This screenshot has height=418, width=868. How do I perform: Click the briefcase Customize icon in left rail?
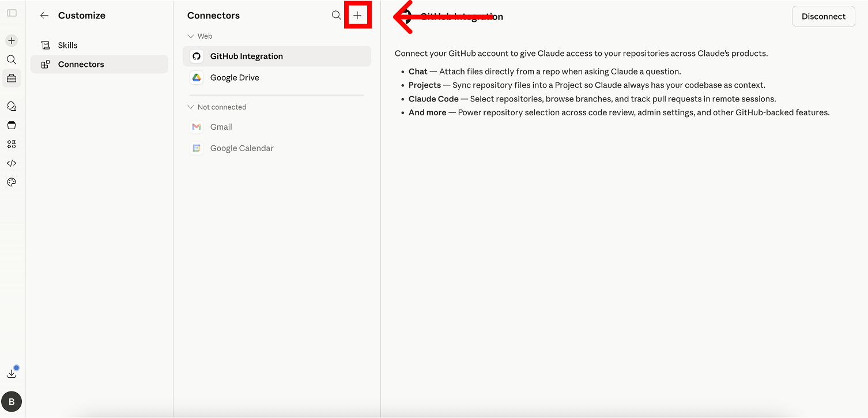tap(12, 78)
